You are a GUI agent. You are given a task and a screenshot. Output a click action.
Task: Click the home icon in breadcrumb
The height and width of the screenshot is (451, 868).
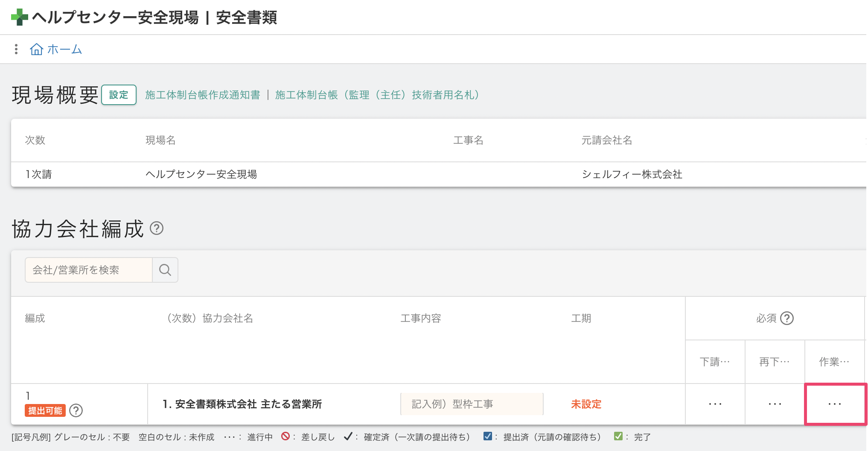pyautogui.click(x=36, y=50)
